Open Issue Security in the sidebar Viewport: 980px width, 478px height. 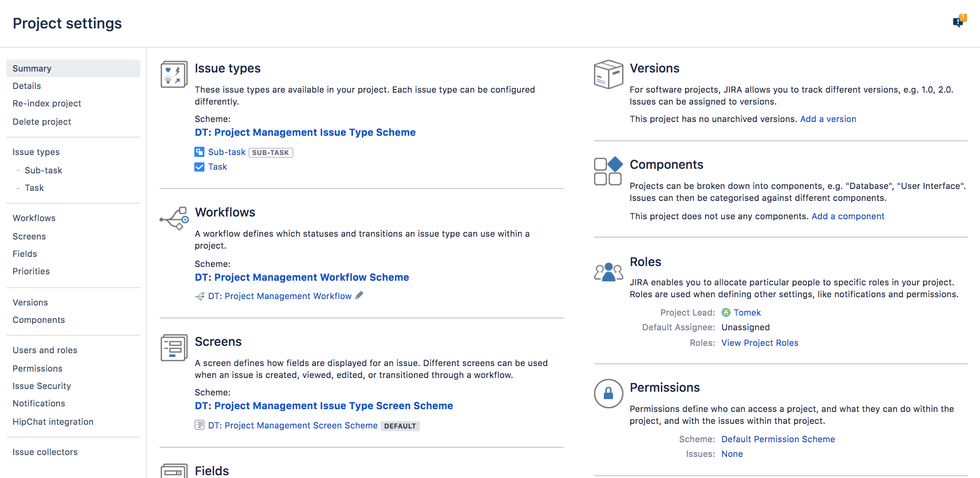[x=42, y=386]
